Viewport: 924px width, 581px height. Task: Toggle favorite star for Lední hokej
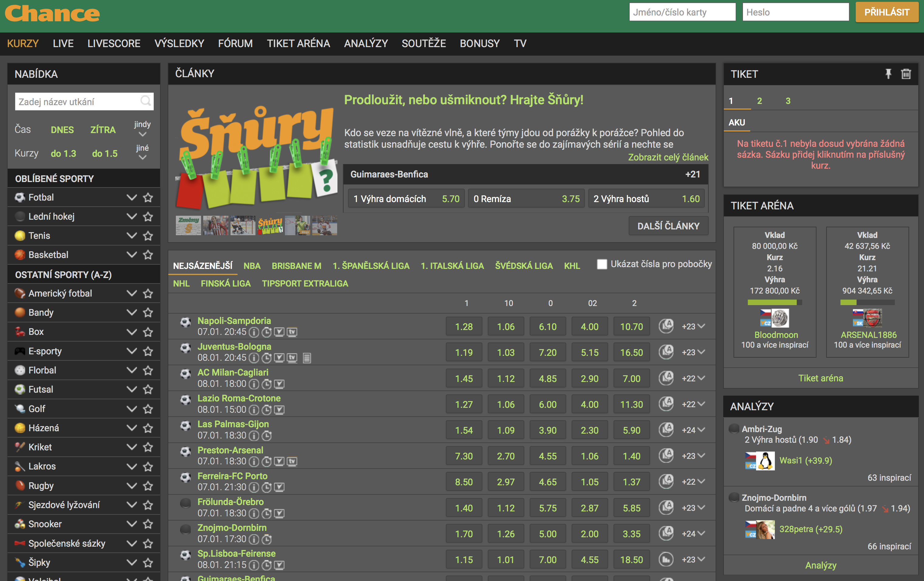pyautogui.click(x=148, y=216)
